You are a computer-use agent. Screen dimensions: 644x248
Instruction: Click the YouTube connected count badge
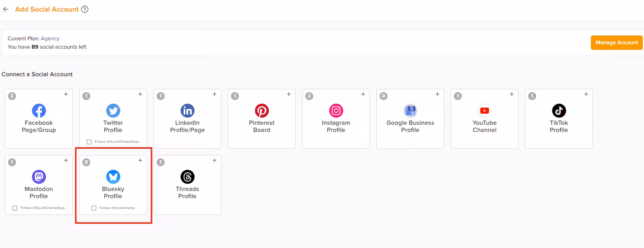[x=458, y=96]
